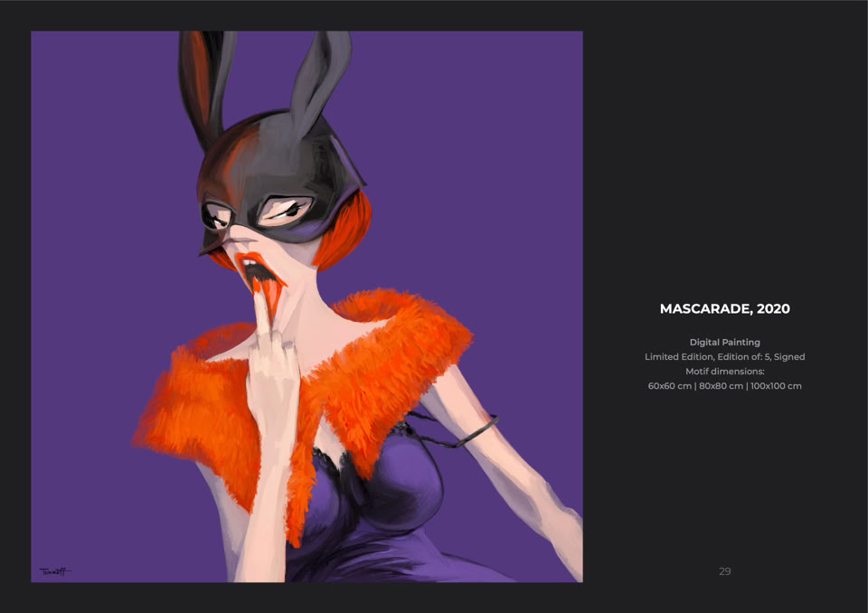
Task: Click the black bracelet on the arm
Action: click(479, 432)
